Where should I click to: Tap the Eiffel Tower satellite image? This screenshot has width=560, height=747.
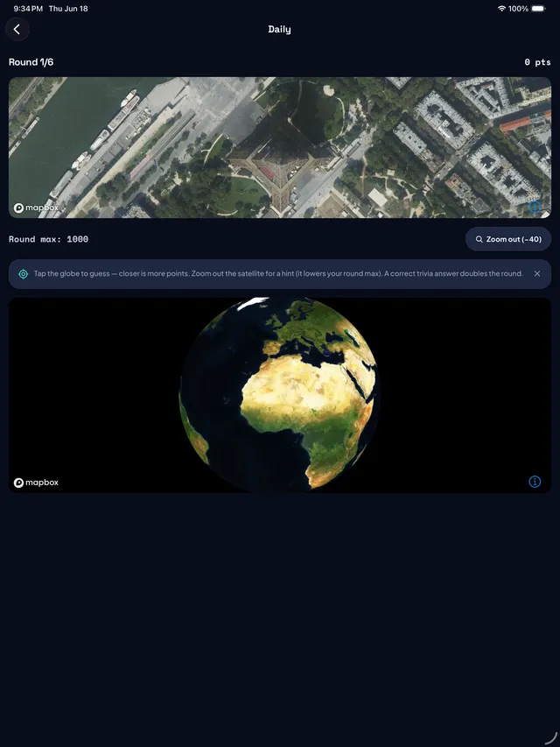pos(280,148)
